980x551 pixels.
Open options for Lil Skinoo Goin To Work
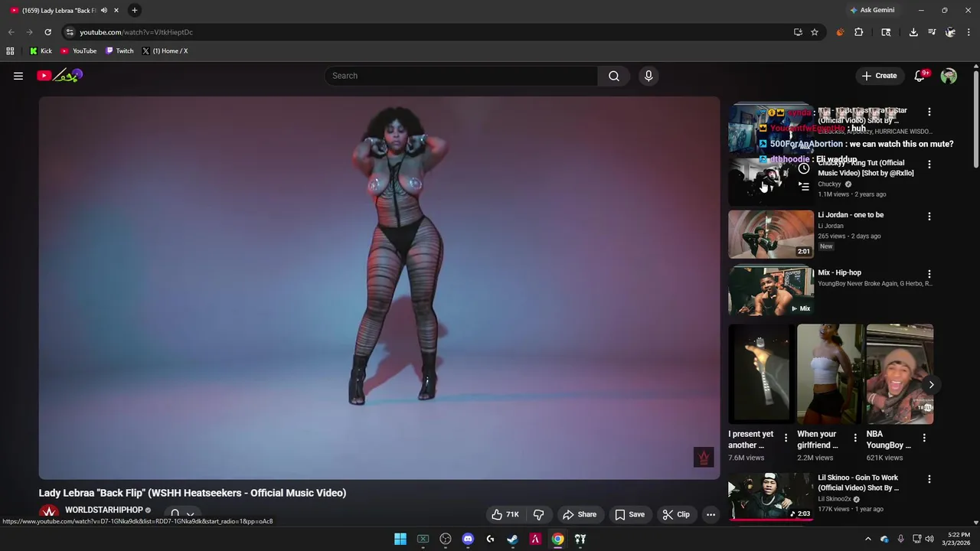pyautogui.click(x=929, y=479)
